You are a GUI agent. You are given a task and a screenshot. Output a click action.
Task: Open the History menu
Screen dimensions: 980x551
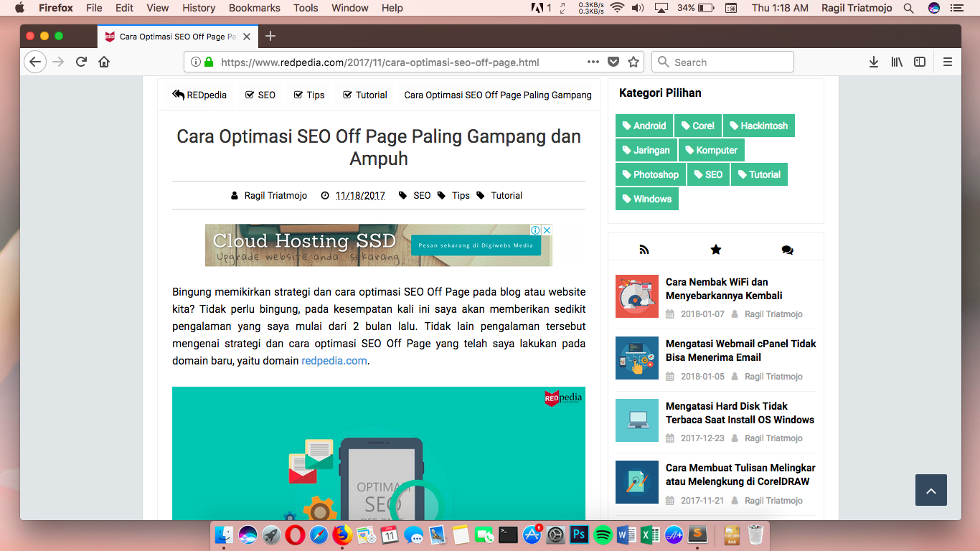tap(198, 8)
